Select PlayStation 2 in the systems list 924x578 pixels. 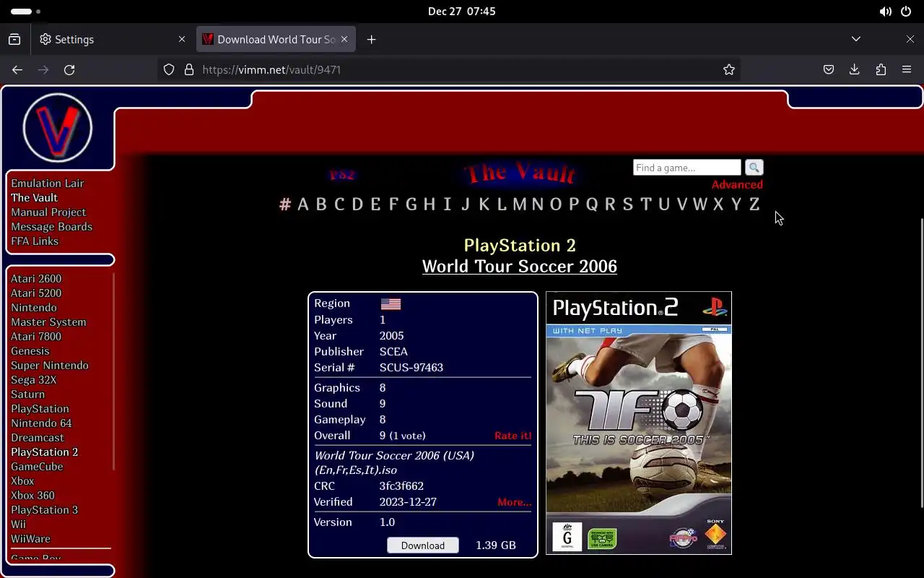[45, 452]
